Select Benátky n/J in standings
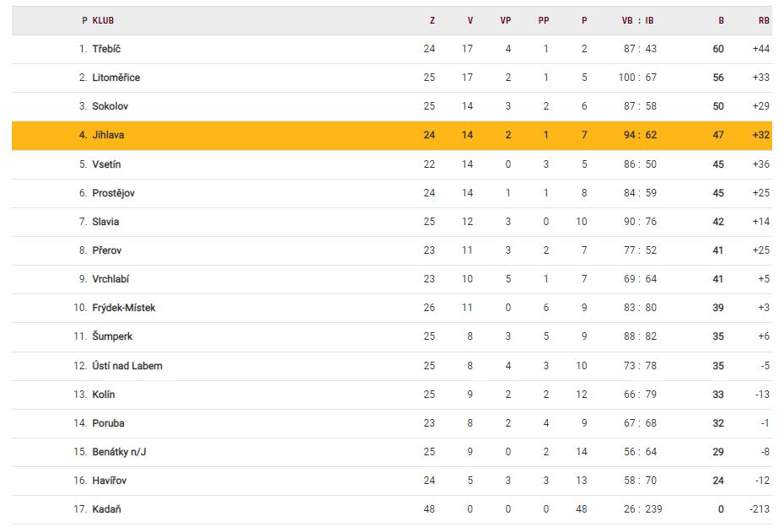Screen dimensions: 784x532 tap(120, 452)
